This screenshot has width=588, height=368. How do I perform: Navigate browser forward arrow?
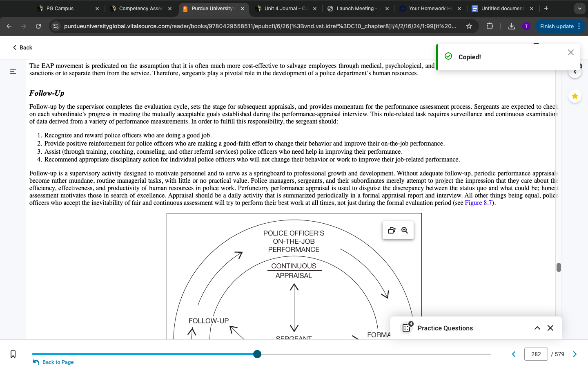point(24,26)
